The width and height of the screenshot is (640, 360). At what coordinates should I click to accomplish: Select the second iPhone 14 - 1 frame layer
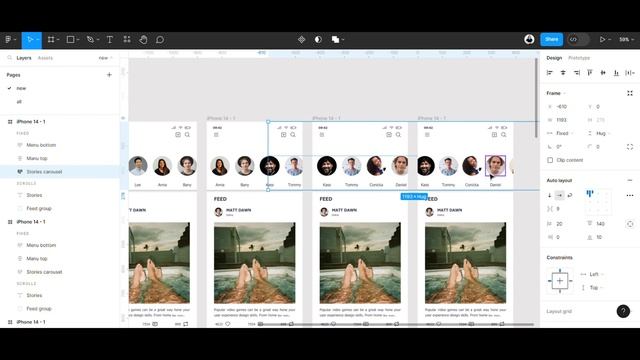pyautogui.click(x=31, y=222)
